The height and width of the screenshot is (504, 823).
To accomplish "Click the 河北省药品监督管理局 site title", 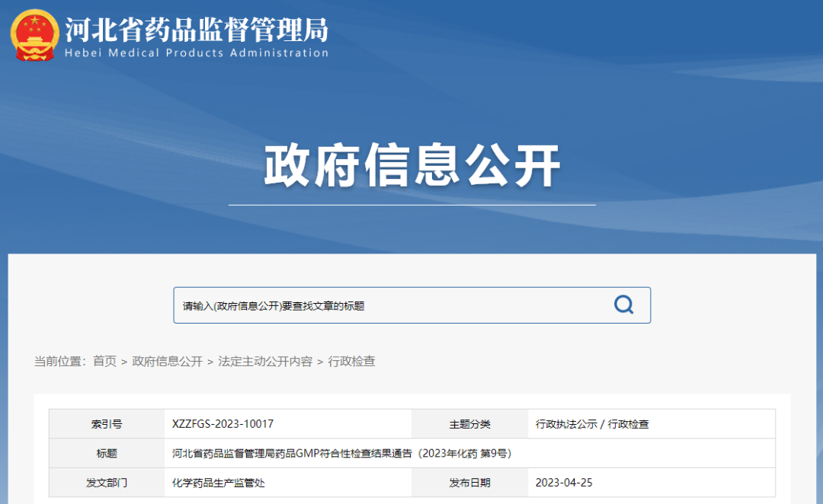I will pyautogui.click(x=197, y=29).
